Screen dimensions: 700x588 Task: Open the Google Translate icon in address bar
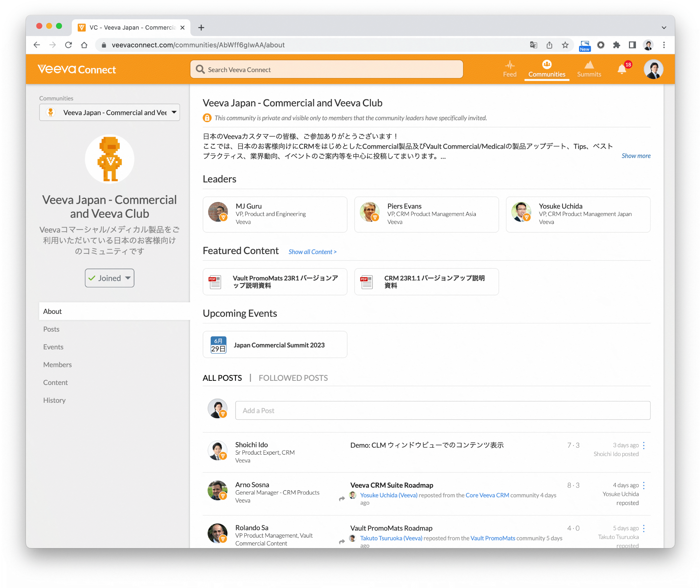(533, 45)
